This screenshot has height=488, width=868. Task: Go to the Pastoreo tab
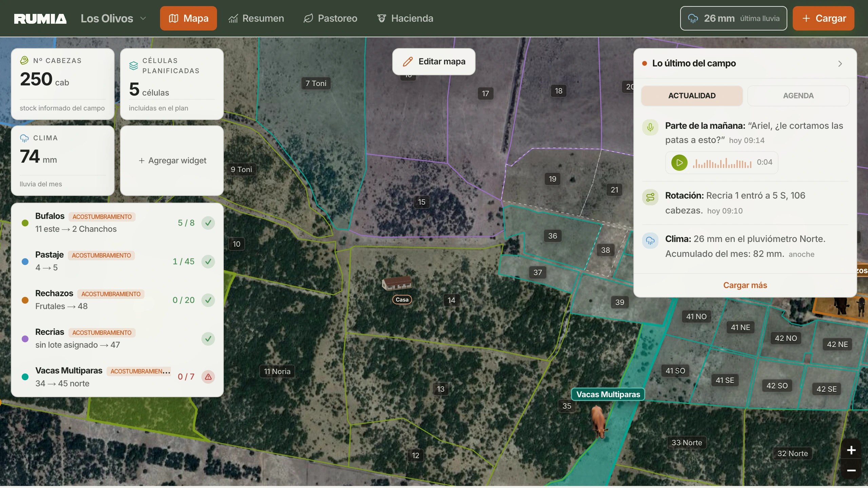tap(330, 18)
